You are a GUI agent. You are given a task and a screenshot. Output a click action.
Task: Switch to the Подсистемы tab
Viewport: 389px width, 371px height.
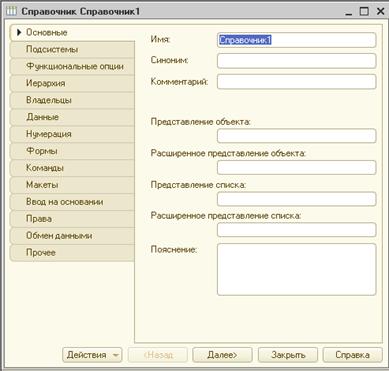click(72, 49)
